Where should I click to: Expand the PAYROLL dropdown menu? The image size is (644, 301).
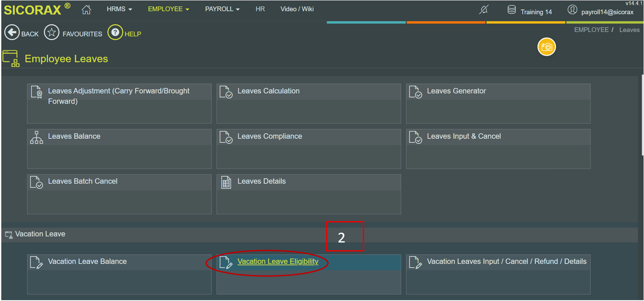[222, 9]
